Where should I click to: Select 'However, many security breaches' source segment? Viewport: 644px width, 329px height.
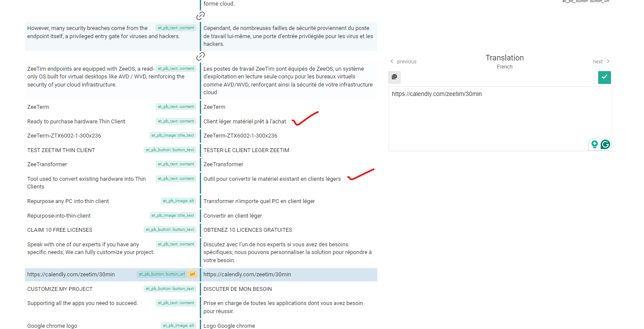[x=104, y=32]
